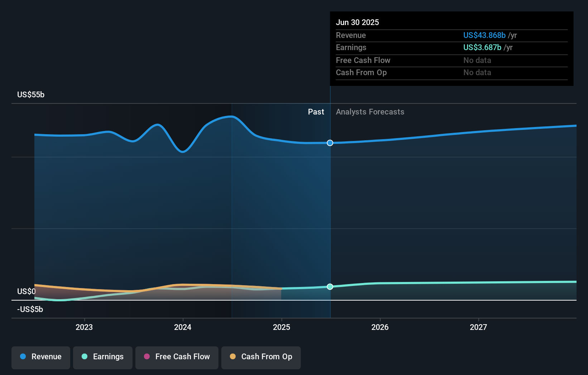Click the US$0 y-axis label
The height and width of the screenshot is (375, 588).
[26, 291]
